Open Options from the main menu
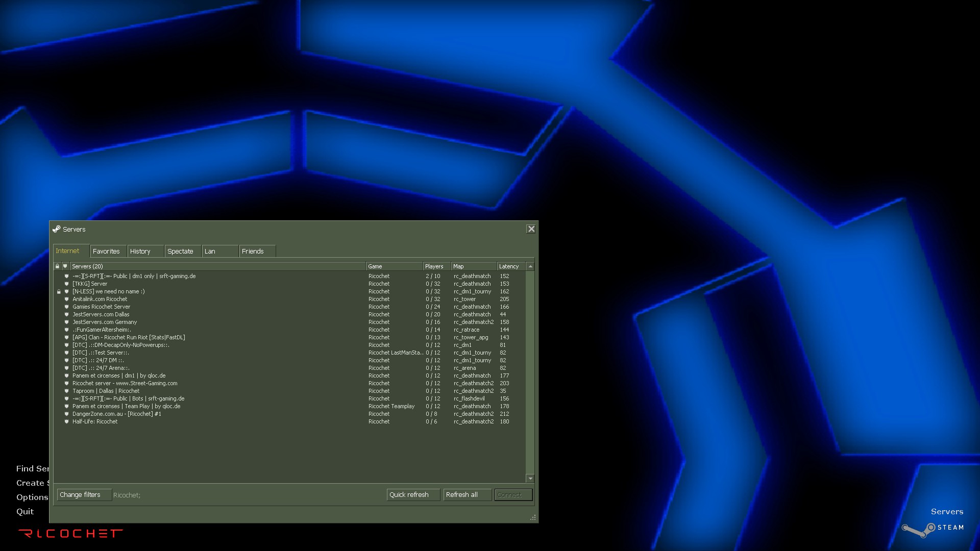The image size is (980, 551). (32, 497)
